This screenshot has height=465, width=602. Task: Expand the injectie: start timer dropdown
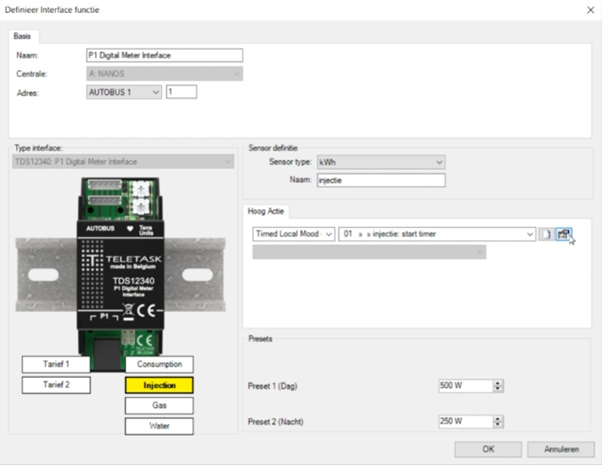coord(437,234)
